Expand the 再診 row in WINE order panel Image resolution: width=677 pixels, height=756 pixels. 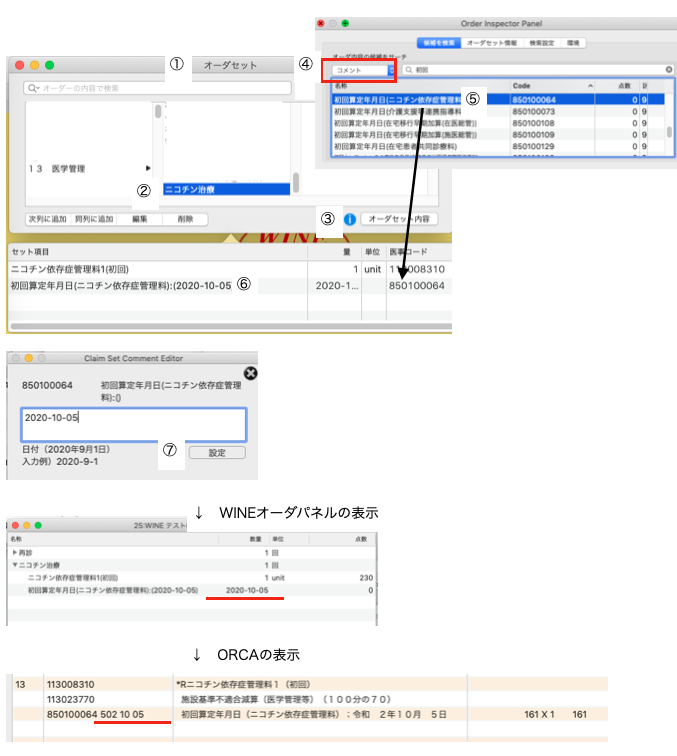point(14,553)
